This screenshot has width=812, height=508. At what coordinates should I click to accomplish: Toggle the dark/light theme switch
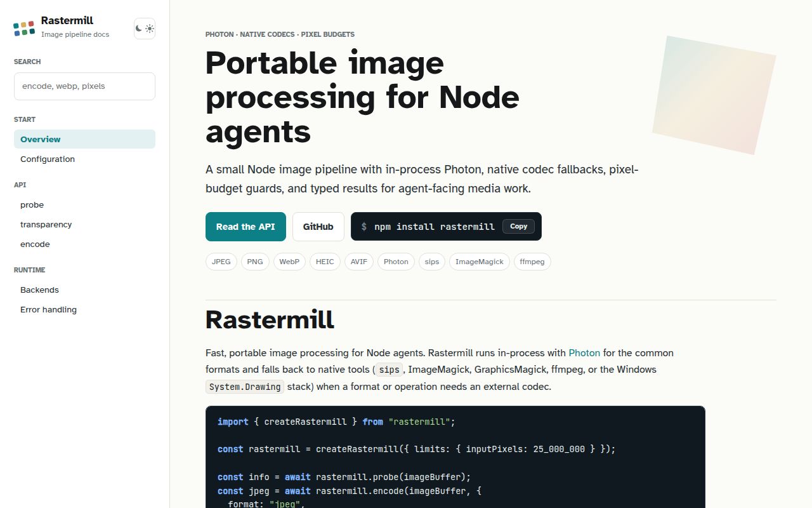click(x=145, y=29)
